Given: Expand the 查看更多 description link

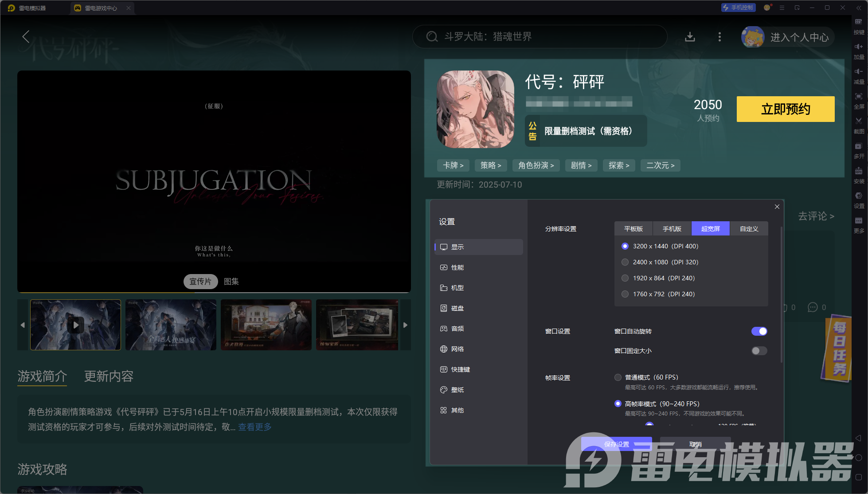Looking at the screenshot, I should [x=255, y=427].
